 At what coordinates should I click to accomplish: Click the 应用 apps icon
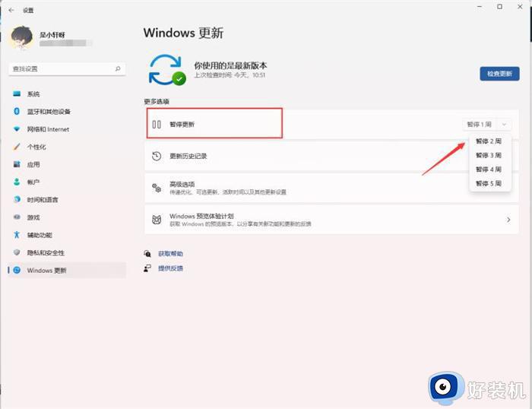[17, 164]
